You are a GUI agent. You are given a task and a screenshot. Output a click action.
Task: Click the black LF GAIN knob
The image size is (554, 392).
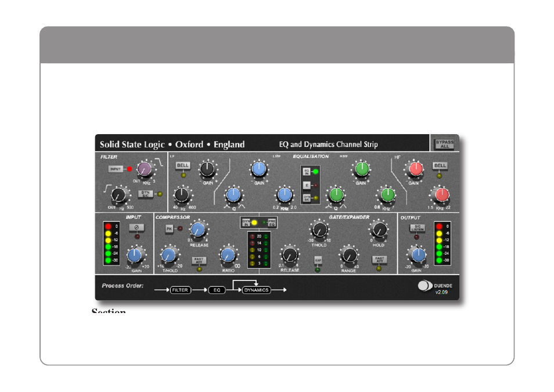pos(207,170)
